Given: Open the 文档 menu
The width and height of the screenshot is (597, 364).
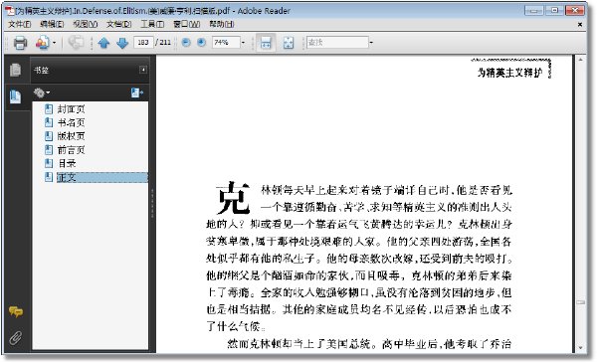Looking at the screenshot, I should click(118, 24).
